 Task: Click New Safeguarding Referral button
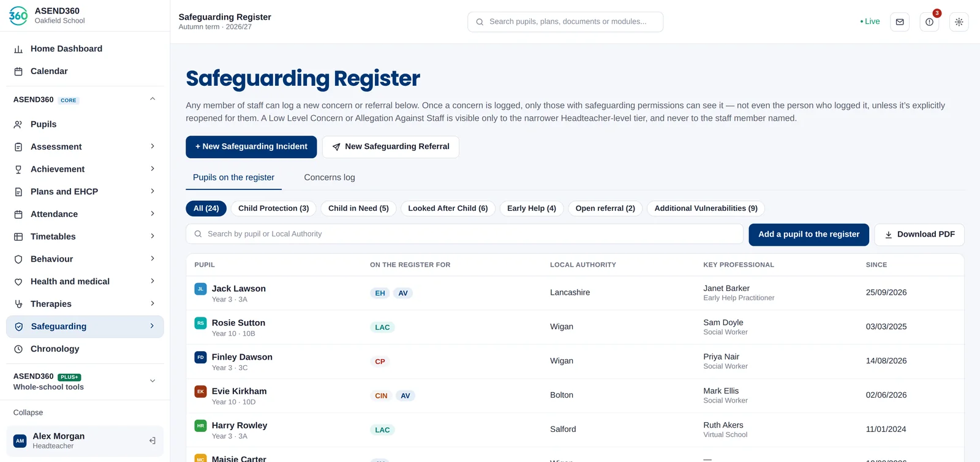[391, 147]
